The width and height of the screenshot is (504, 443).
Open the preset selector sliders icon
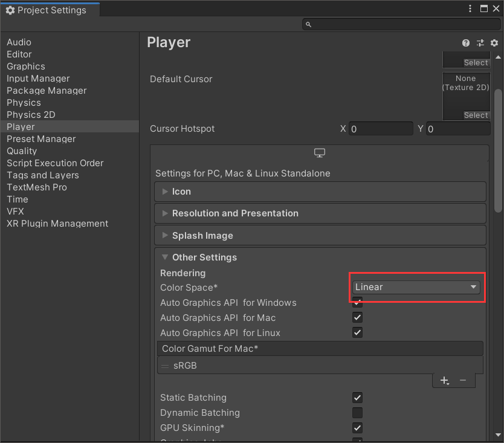[480, 43]
